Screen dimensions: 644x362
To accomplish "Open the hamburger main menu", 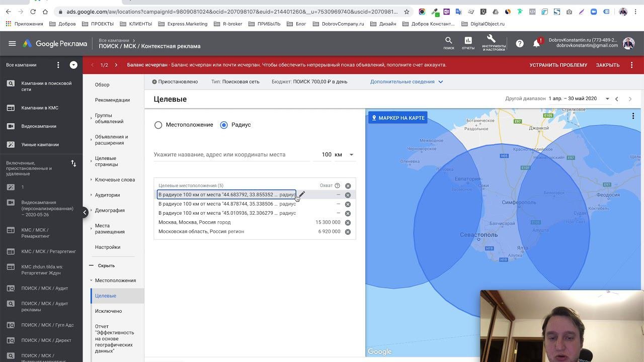I will (x=12, y=44).
